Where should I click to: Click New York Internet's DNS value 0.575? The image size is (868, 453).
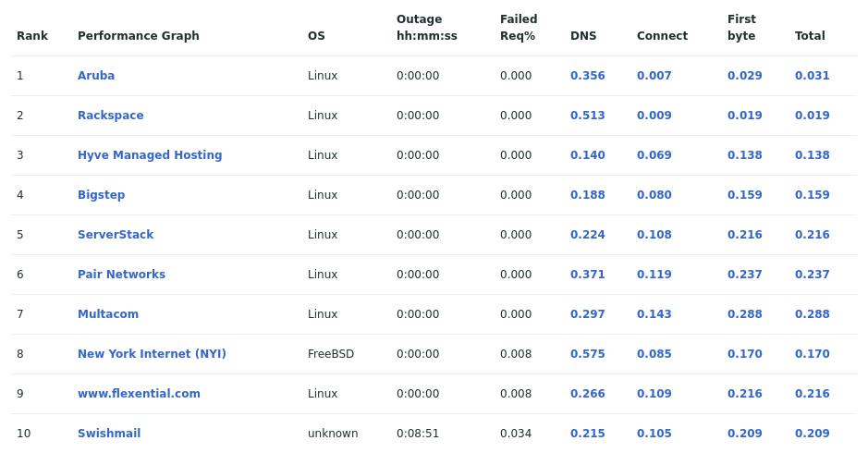coord(587,354)
